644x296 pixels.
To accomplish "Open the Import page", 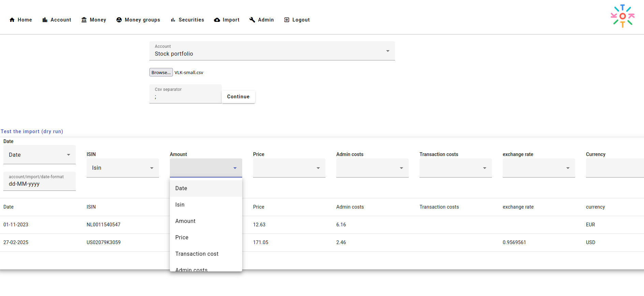I will [x=227, y=20].
